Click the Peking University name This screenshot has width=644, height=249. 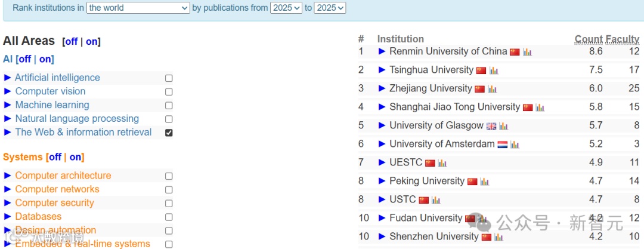(x=427, y=181)
